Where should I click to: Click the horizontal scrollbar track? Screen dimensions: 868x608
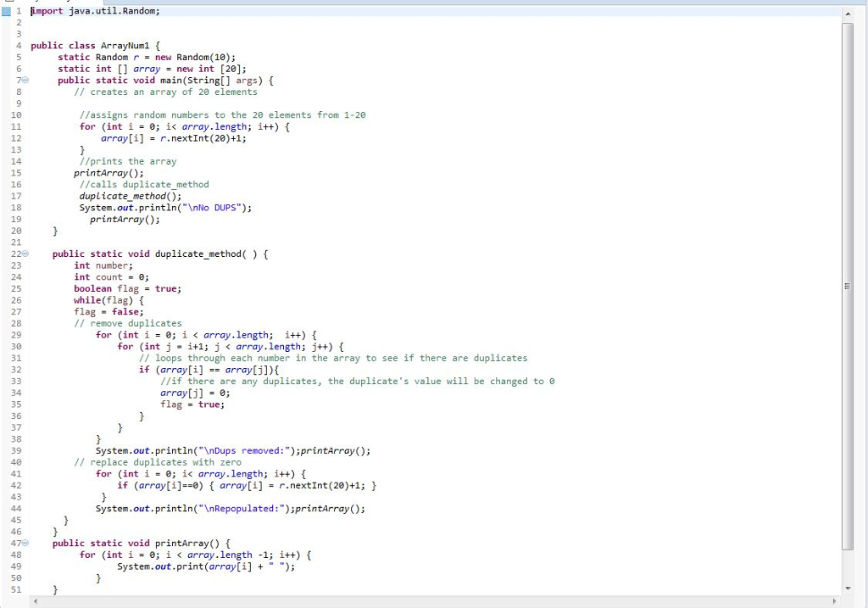[x=424, y=600]
